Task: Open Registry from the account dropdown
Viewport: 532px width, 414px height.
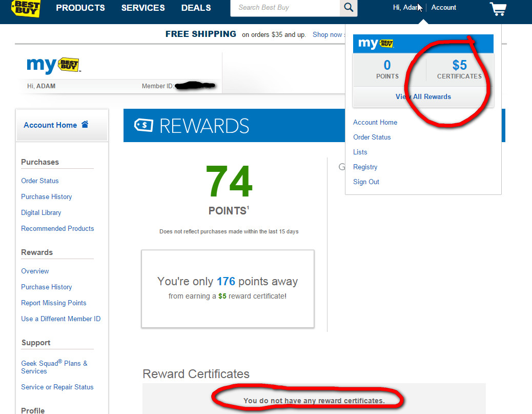Action: point(365,167)
